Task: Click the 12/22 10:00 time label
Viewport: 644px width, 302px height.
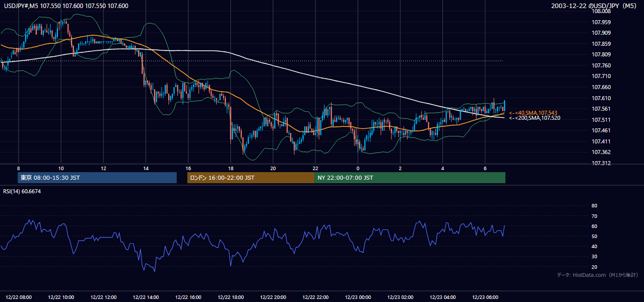Action: pyautogui.click(x=61, y=297)
